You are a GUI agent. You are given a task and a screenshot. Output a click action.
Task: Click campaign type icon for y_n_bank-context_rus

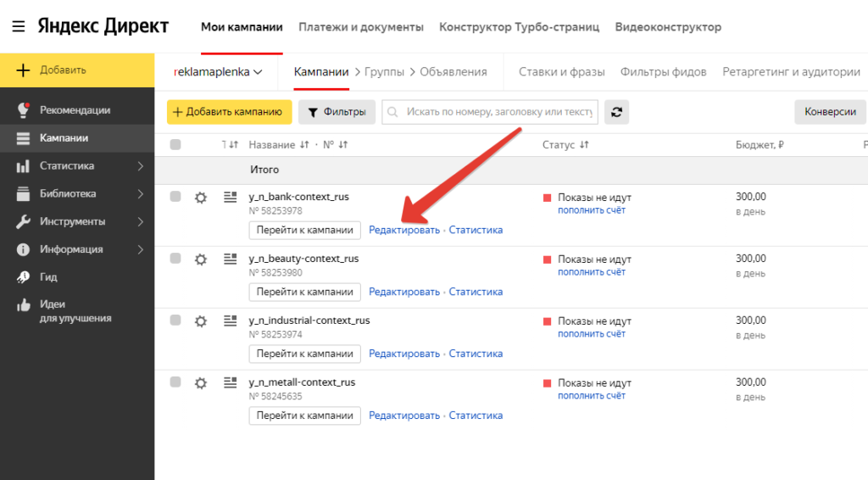231,197
